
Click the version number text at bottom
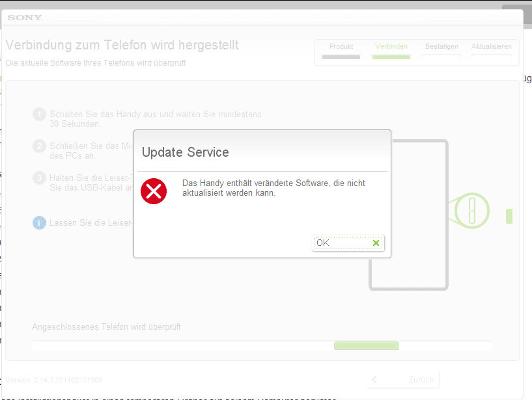[x=54, y=380]
